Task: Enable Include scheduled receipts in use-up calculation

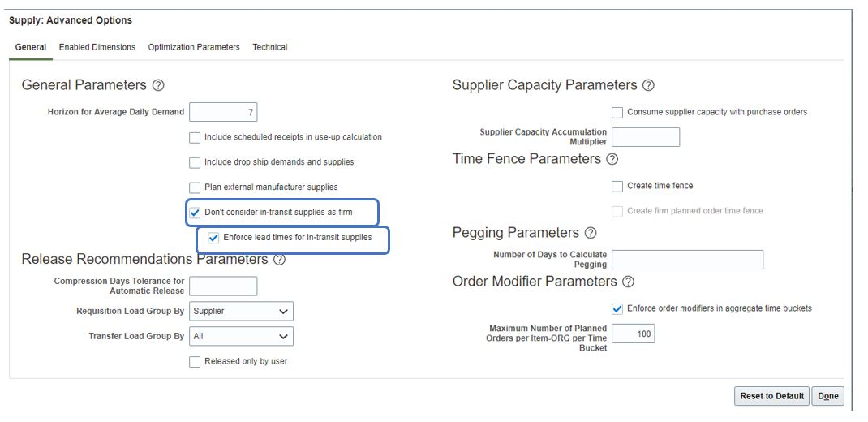Action: 195,137
